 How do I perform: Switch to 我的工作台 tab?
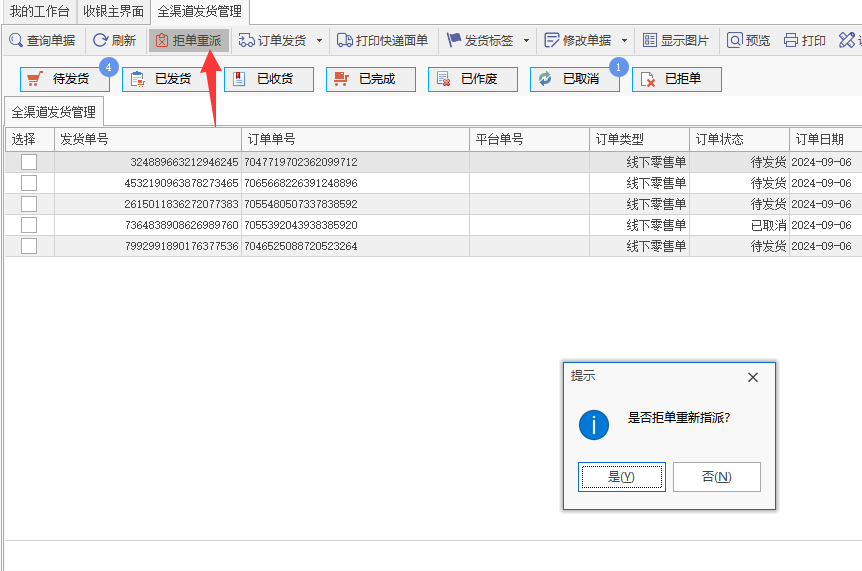point(40,11)
